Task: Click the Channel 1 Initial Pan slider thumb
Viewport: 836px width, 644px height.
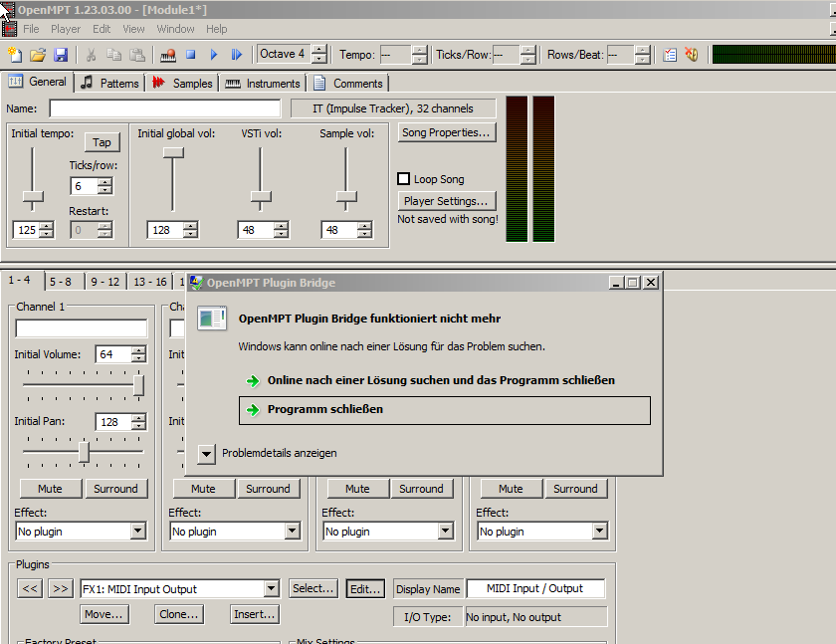Action: pos(84,452)
